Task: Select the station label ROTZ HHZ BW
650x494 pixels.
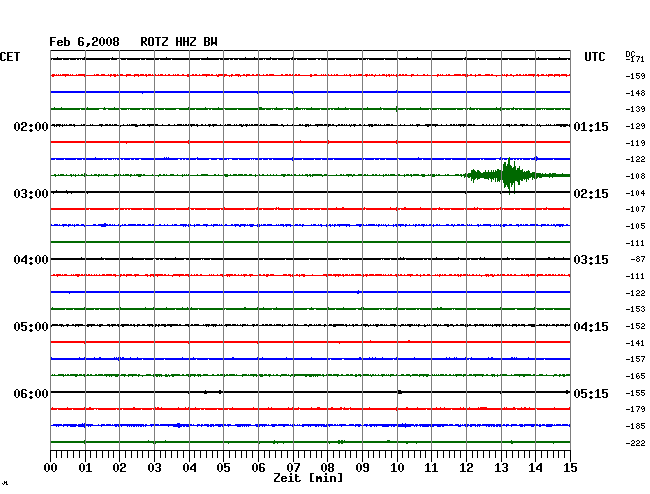Action: pyautogui.click(x=179, y=42)
